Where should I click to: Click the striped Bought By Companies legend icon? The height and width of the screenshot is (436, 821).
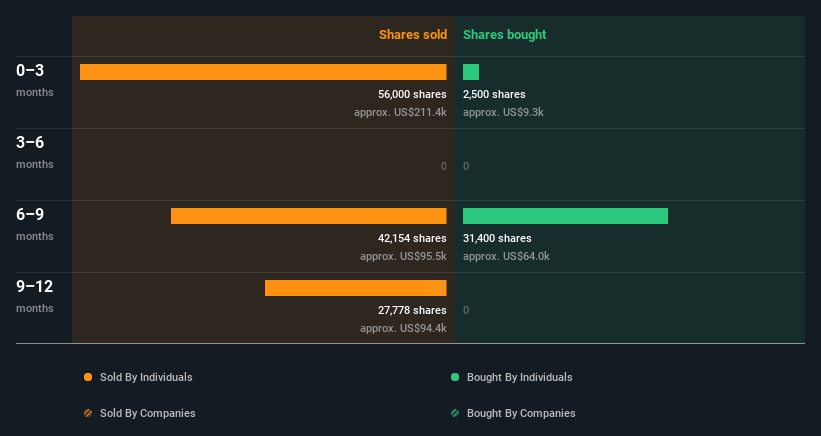[455, 413]
